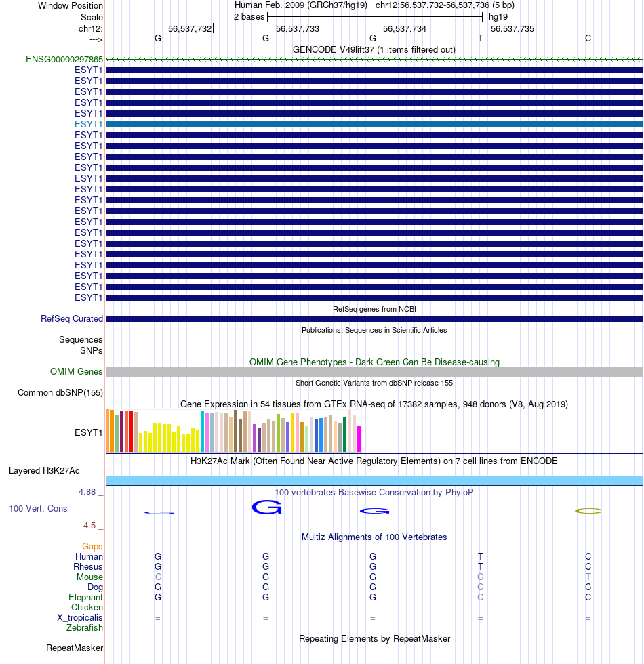Click the RepeatMasker track label
Viewport: 644px width, 664px height.
(x=75, y=648)
